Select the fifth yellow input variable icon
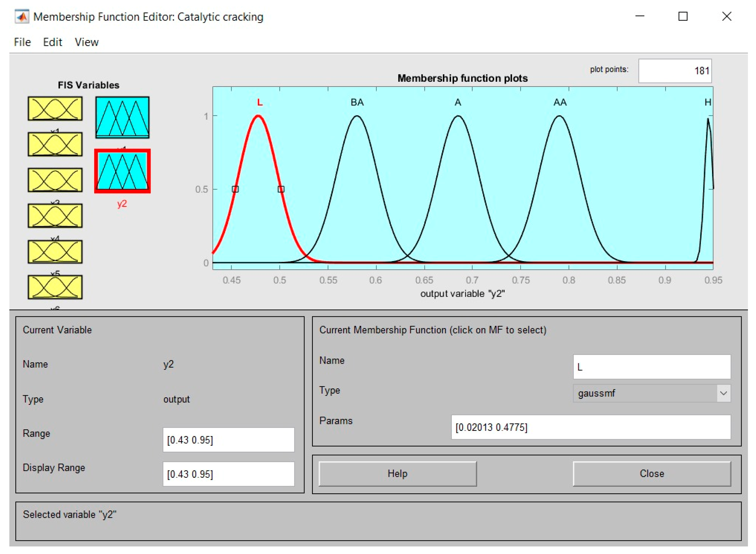This screenshot has width=756, height=554. click(x=55, y=251)
